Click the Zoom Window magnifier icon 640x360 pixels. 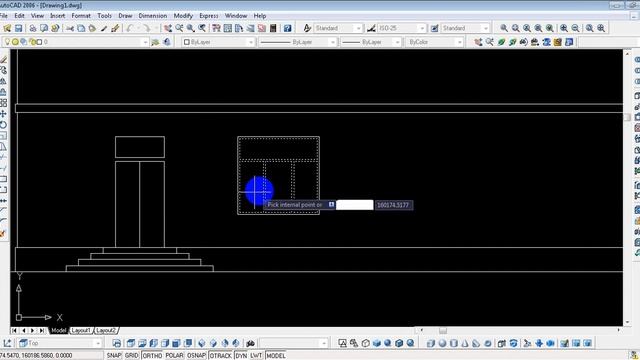tap(504, 28)
